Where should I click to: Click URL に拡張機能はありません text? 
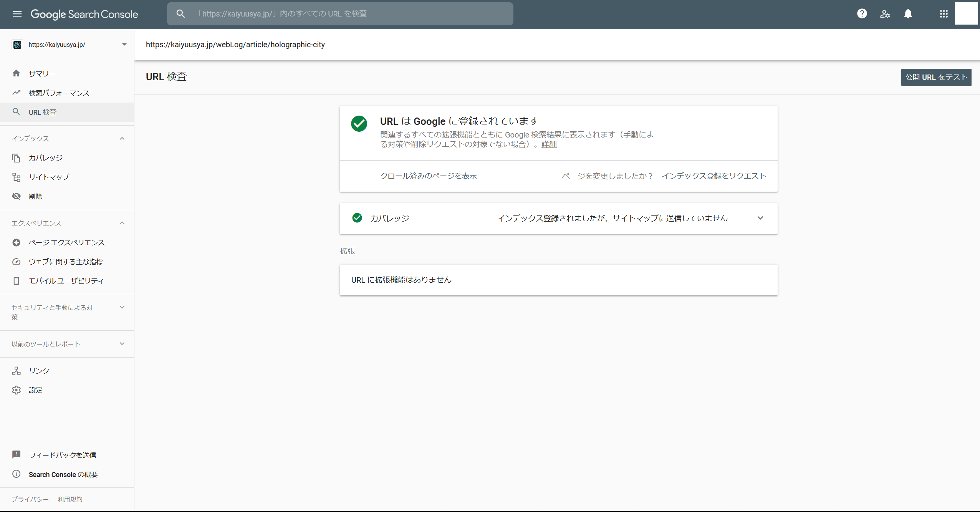[x=401, y=280]
